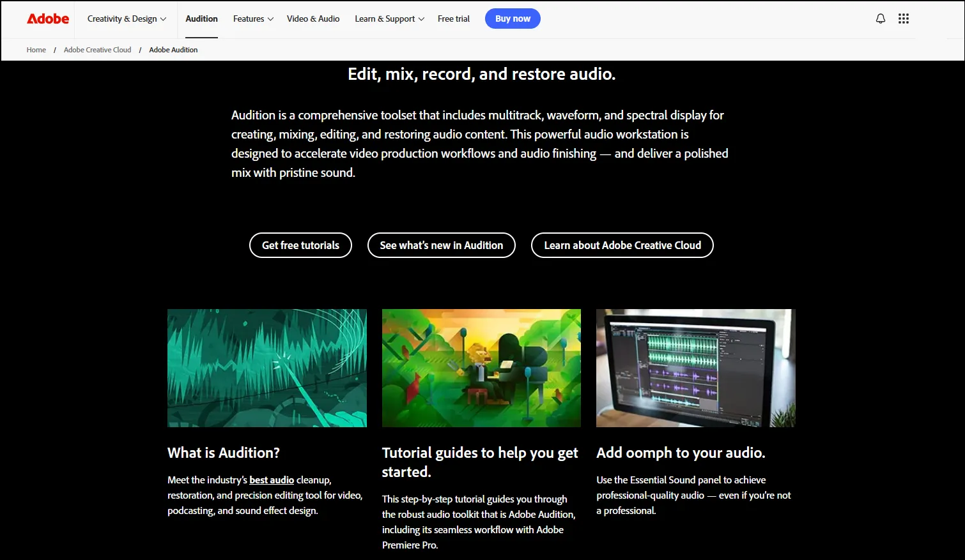Open the What is Audition illustration
Viewport: 965px width, 560px height.
[266, 368]
